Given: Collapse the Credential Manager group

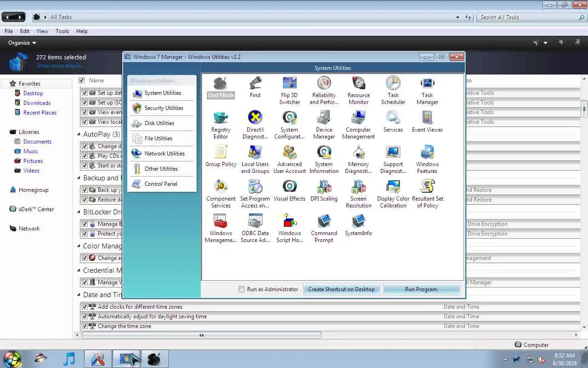Looking at the screenshot, I should click(79, 270).
